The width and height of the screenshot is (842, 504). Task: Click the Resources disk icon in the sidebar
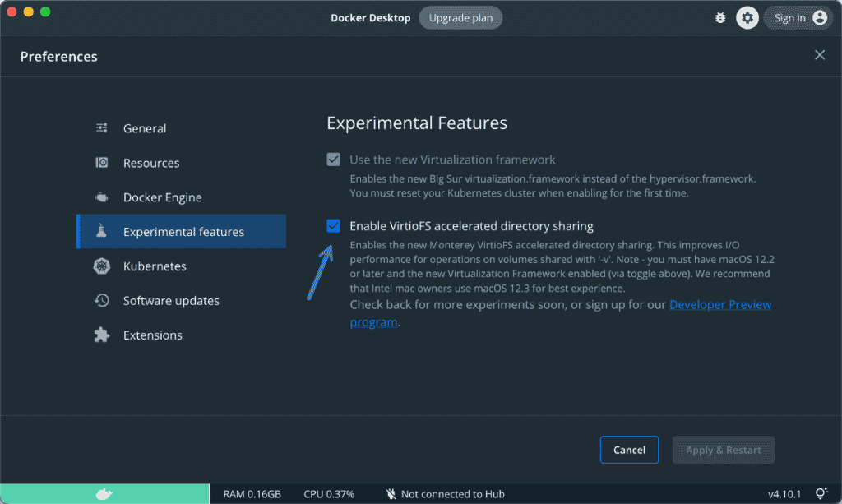coord(101,162)
